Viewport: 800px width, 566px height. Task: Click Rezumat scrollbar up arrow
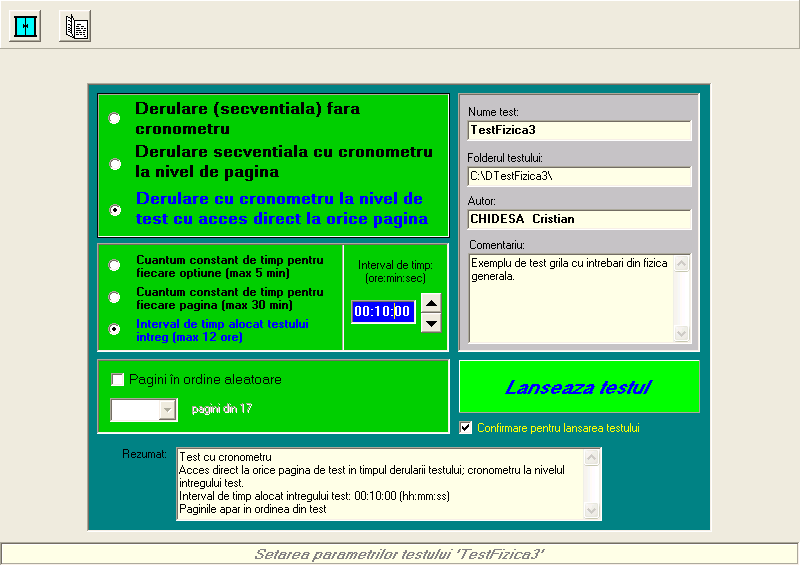click(x=591, y=457)
